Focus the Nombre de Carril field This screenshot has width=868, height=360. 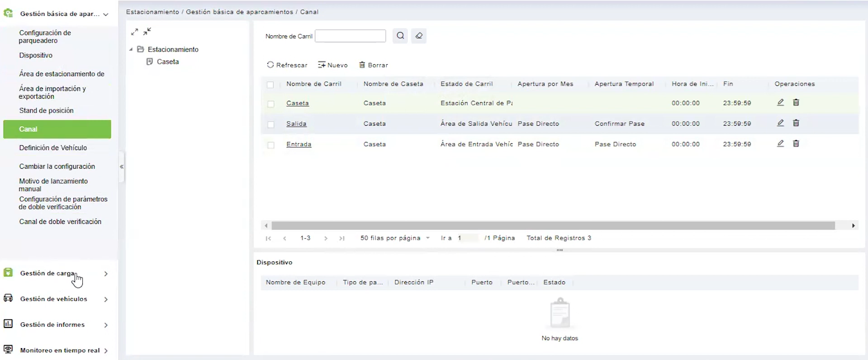pos(350,36)
